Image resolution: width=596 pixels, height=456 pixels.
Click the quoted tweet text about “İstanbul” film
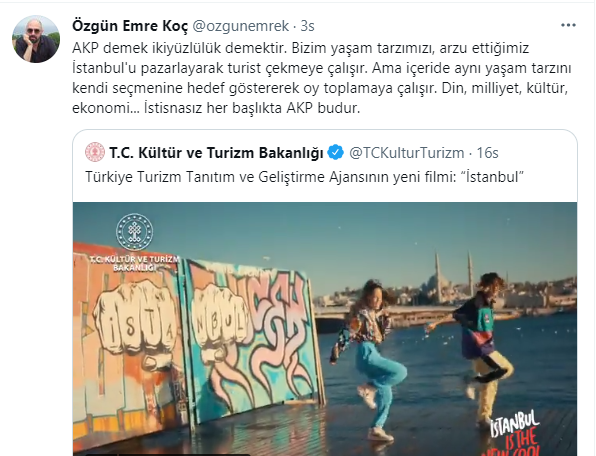(x=304, y=177)
